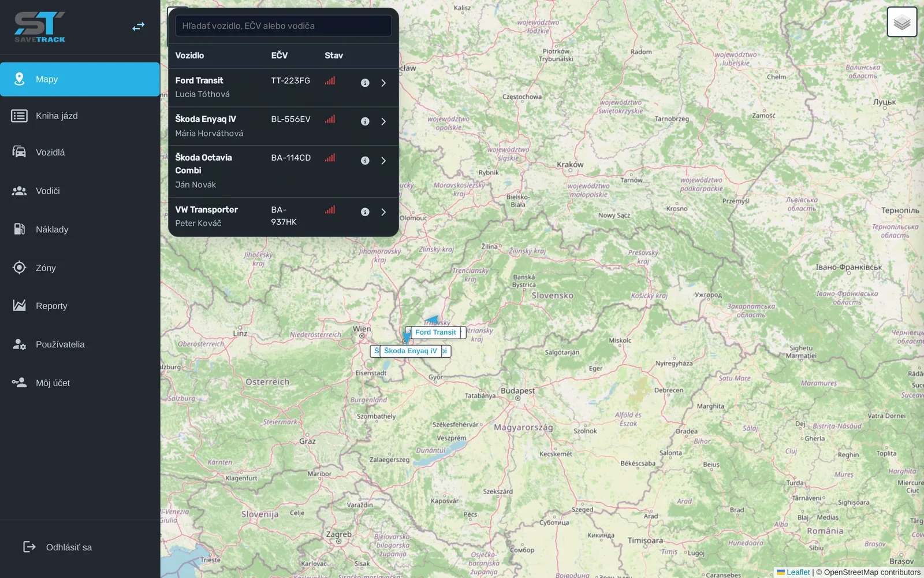Image resolution: width=924 pixels, height=578 pixels.
Task: Click the Vozidlá car icon
Action: 19,152
